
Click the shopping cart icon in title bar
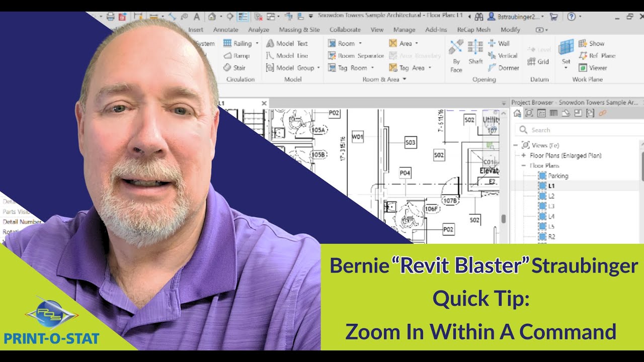click(554, 17)
